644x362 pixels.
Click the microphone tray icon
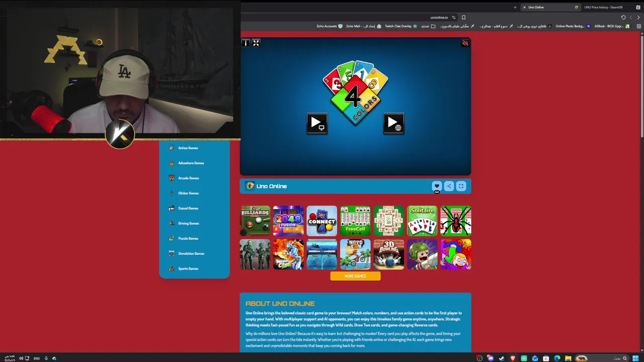tap(46, 358)
